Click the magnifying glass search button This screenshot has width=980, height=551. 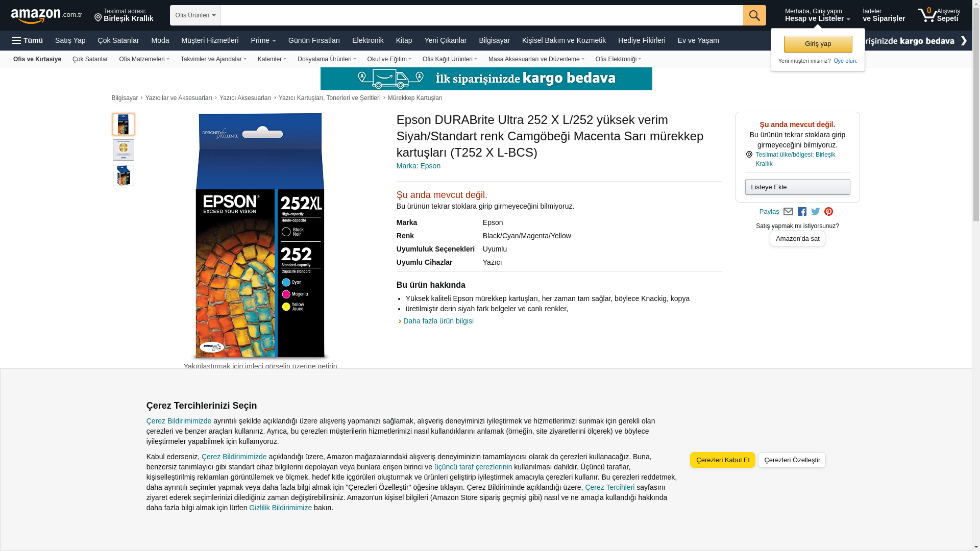coord(754,15)
